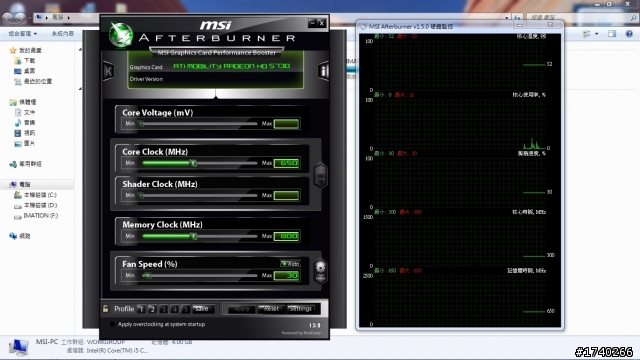Enable Apply overclocking at system startup
The height and width of the screenshot is (360, 640).
(x=112, y=324)
